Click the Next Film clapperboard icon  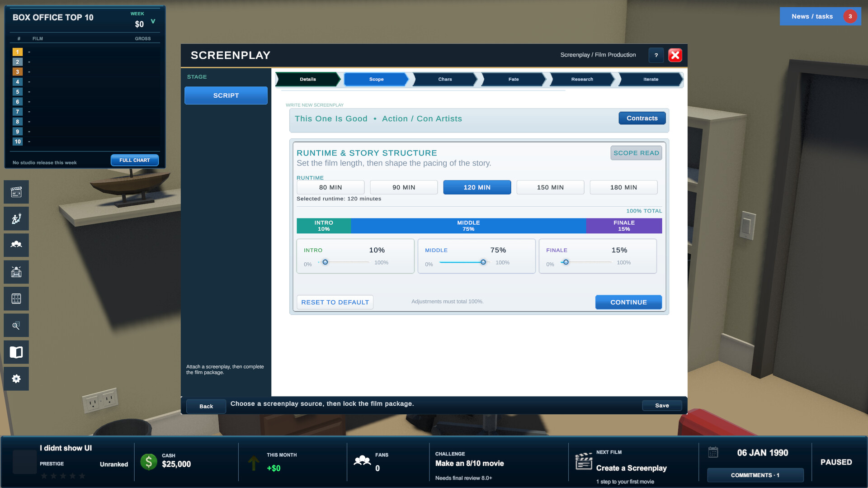click(584, 461)
